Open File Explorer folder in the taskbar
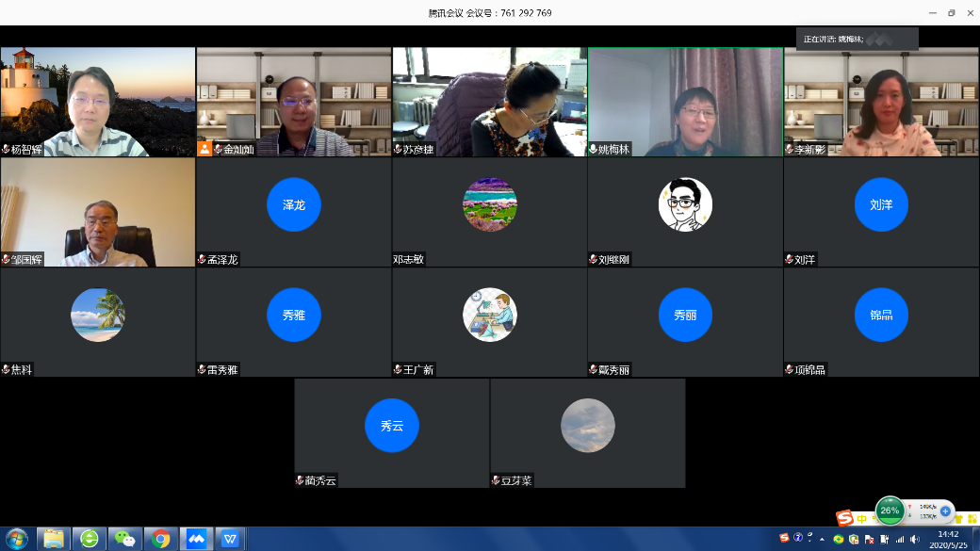The width and height of the screenshot is (980, 551). tap(54, 539)
